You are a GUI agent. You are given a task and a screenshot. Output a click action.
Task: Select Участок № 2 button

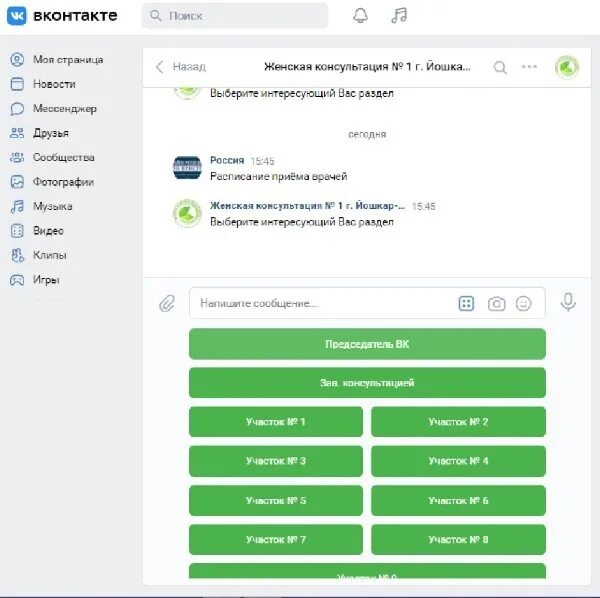[x=458, y=422]
